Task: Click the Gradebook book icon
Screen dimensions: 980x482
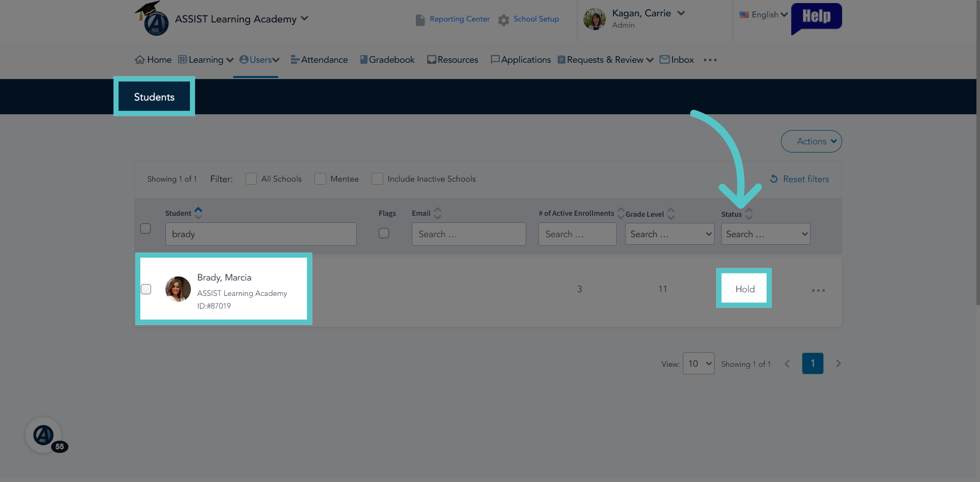Action: point(363,60)
